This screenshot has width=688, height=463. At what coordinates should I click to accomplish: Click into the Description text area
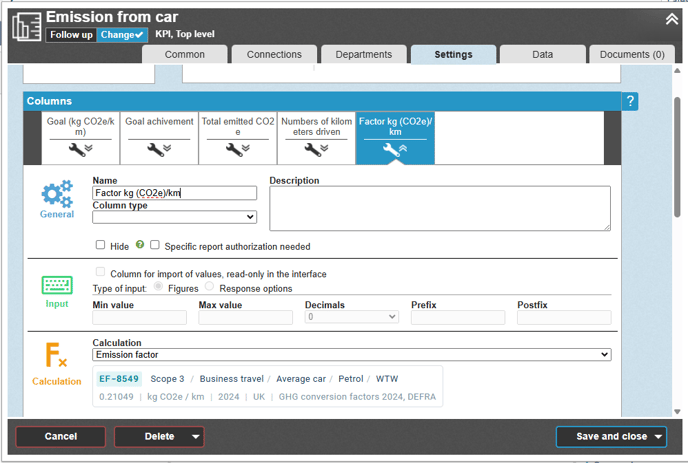pyautogui.click(x=439, y=209)
